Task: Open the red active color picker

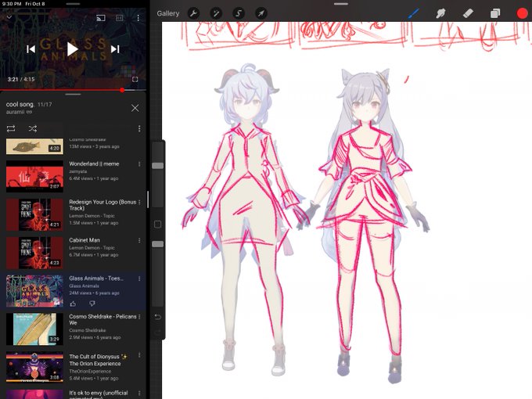Action: tap(522, 13)
